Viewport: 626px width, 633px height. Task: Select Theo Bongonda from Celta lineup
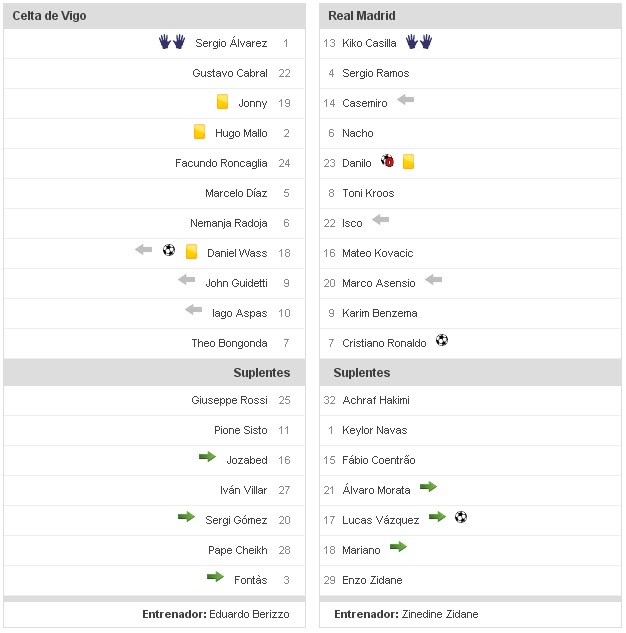point(229,343)
